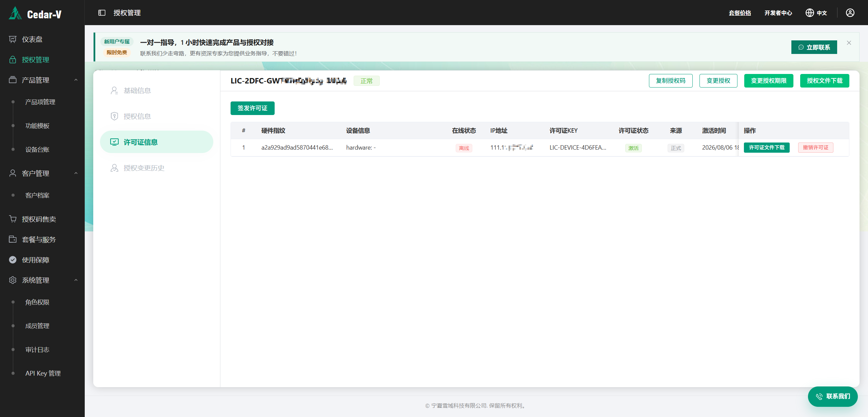This screenshot has height=417, width=868.
Task: Open 功能模板 submenu item
Action: pos(37,126)
